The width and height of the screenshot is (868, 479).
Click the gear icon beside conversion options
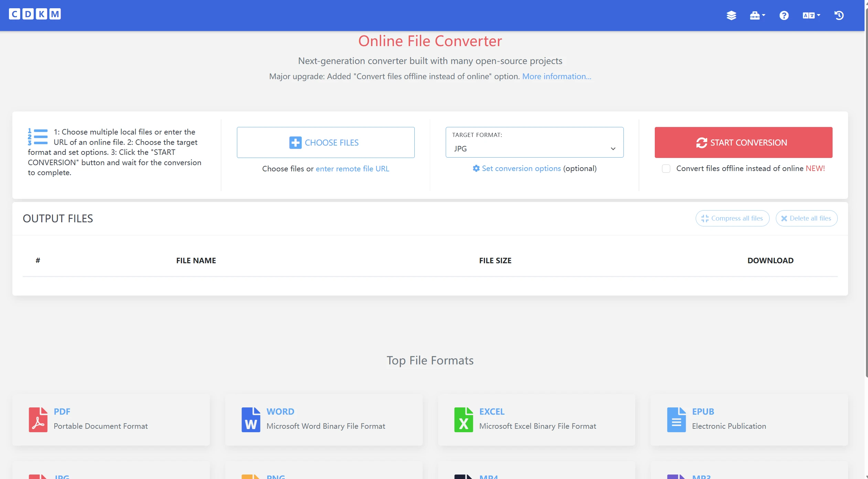point(476,168)
